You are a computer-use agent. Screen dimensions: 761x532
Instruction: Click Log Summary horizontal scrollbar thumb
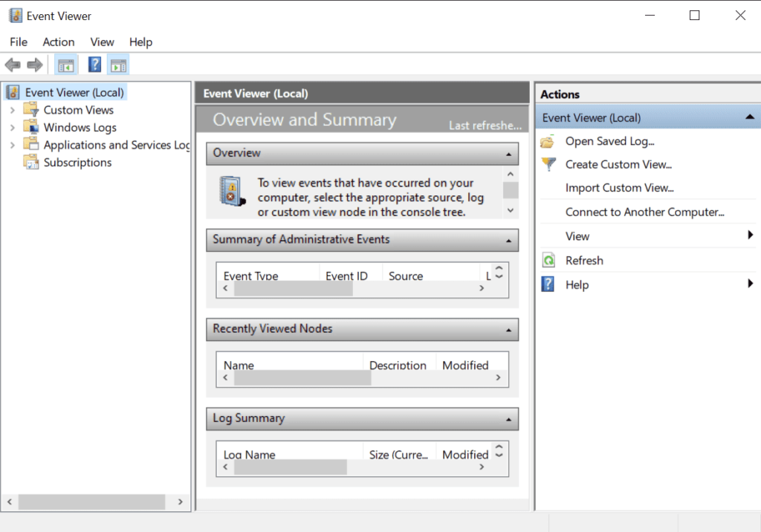click(x=291, y=467)
